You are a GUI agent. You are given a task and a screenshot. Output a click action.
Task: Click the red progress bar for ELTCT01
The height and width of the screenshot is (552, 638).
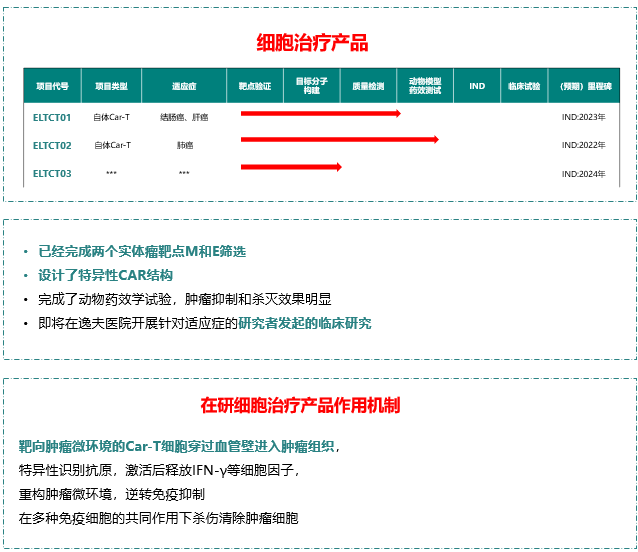(x=320, y=113)
